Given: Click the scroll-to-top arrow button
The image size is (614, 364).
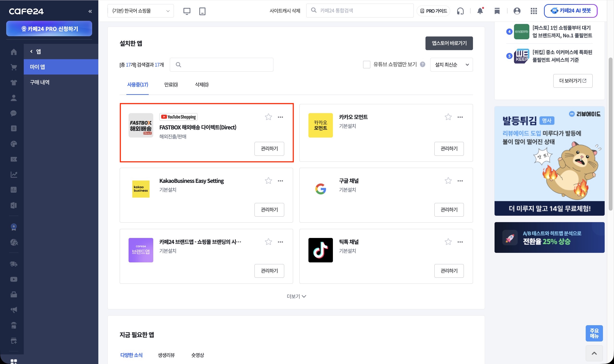Looking at the screenshot, I should pos(594,353).
